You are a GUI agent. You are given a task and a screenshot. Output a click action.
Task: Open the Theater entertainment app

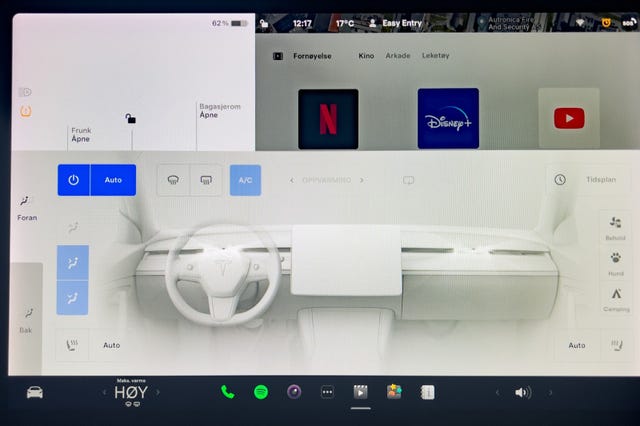pos(360,392)
